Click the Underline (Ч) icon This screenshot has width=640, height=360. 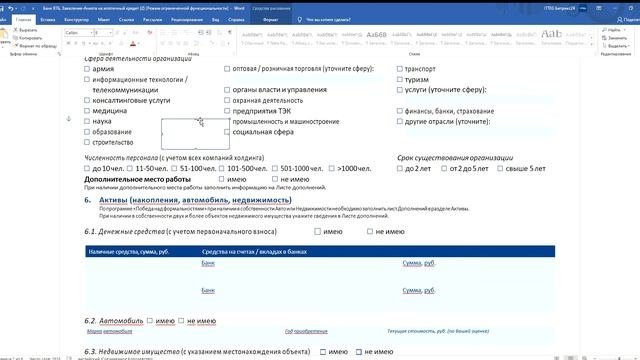pyautogui.click(x=83, y=43)
